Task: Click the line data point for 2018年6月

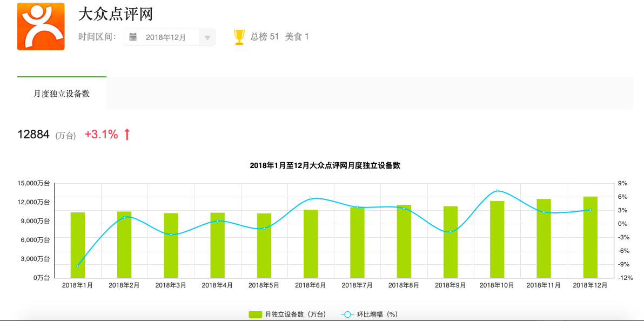Action: [311, 199]
